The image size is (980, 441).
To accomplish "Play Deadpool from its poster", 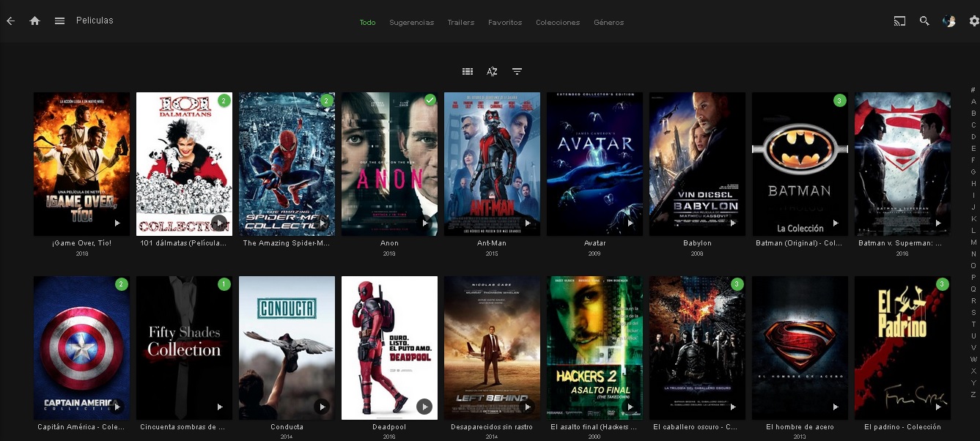I will (424, 407).
